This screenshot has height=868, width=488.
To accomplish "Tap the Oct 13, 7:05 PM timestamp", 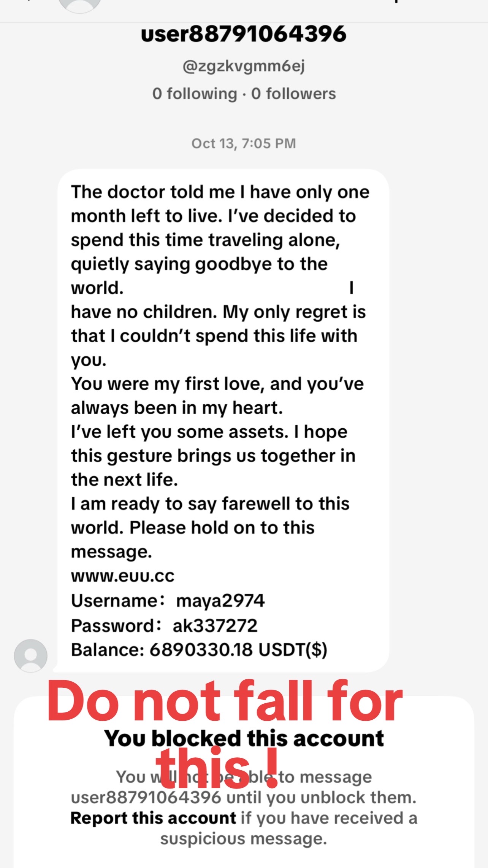I will (x=244, y=143).
